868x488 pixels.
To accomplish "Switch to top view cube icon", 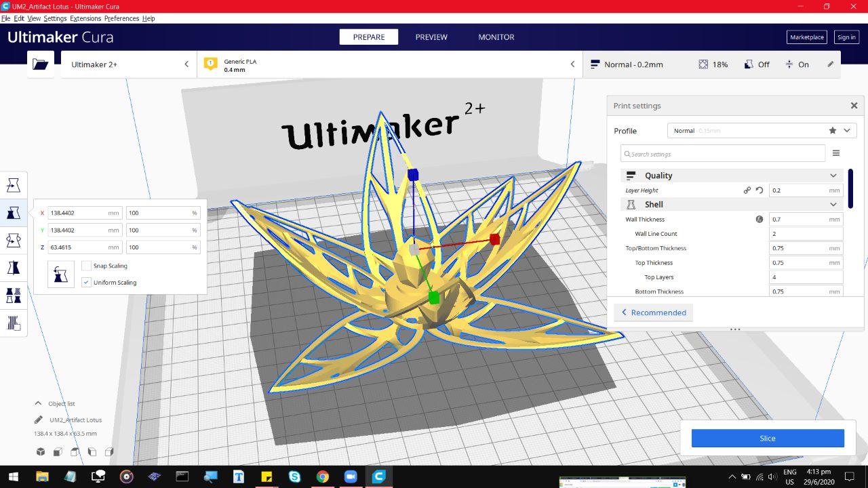I will (75, 452).
